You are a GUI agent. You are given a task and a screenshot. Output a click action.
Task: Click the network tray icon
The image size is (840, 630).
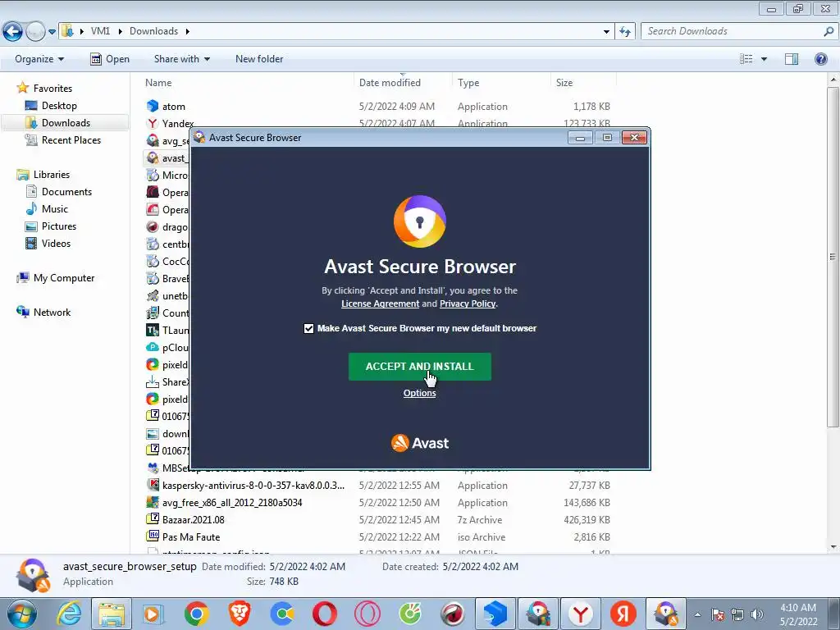pyautogui.click(x=737, y=614)
